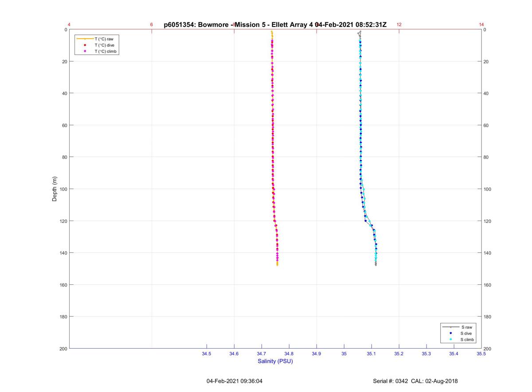Click the 20 tick on the left depth axis
Screen dimensions: 532x392
click(64, 62)
